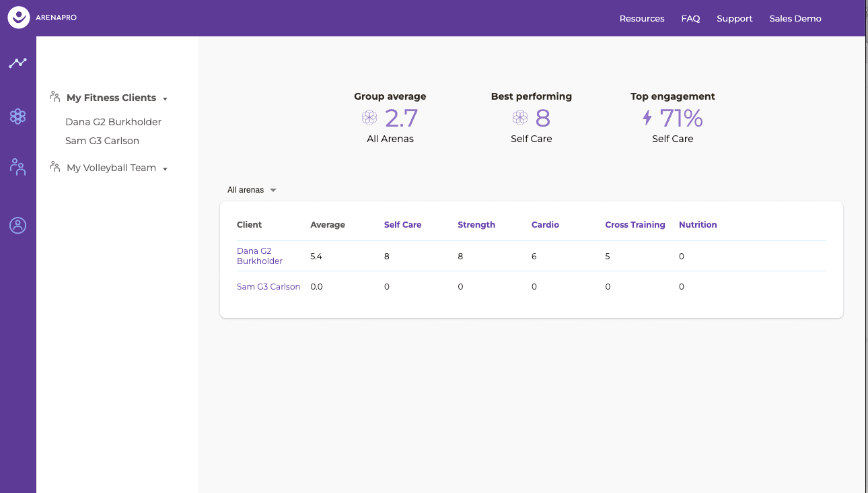Click the group icon beside My Fitness Clients
Viewport: 868px width, 493px height.
[54, 96]
